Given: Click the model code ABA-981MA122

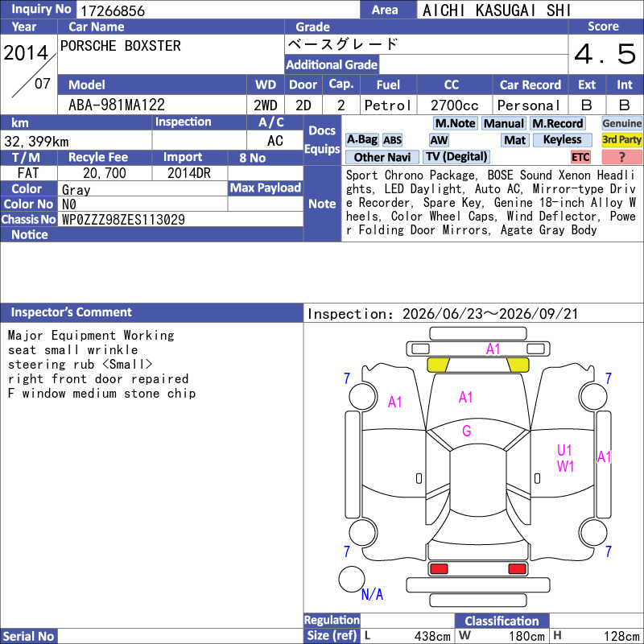Looking at the screenshot, I should (117, 105).
